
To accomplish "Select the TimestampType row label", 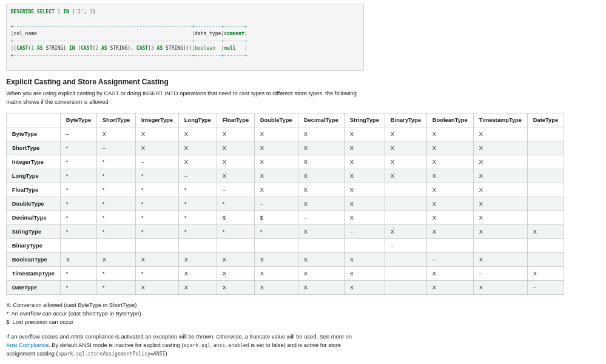I will [33, 274].
